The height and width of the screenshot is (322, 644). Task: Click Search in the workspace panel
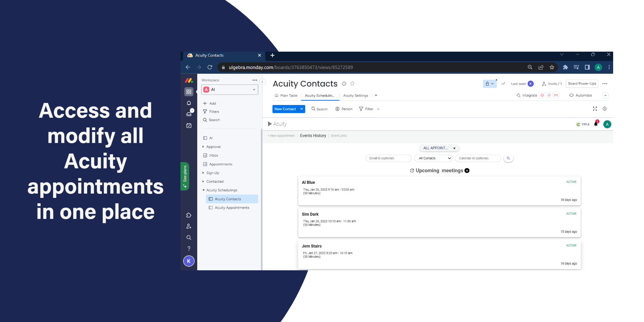(x=211, y=120)
